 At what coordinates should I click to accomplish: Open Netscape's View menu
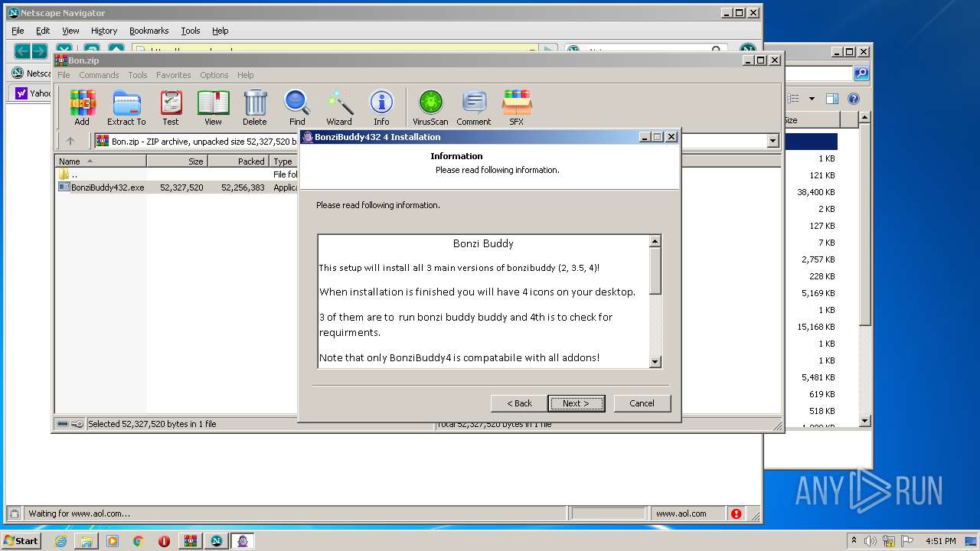[x=70, y=31]
